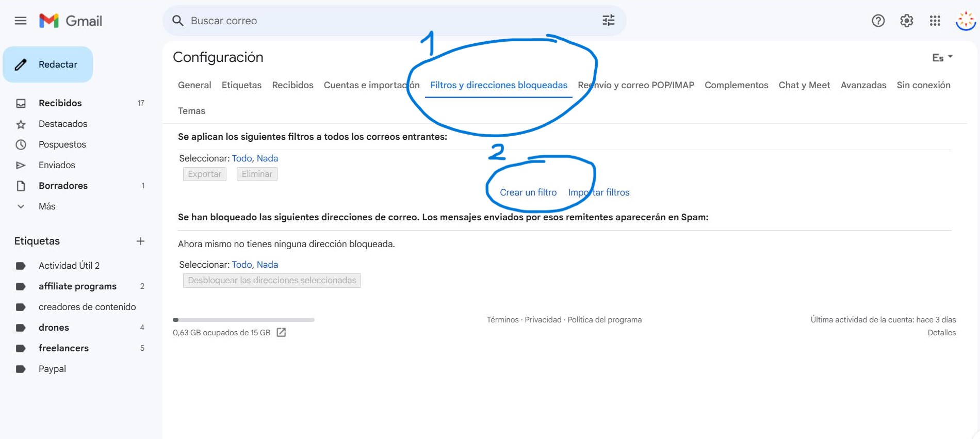Open the Detalles account activity link
Image resolution: width=980 pixels, height=439 pixels.
click(x=941, y=333)
